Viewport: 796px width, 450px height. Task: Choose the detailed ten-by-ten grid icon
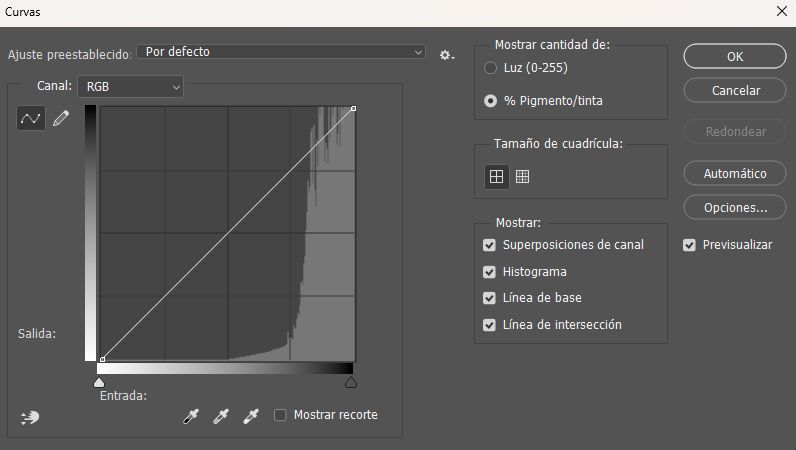pyautogui.click(x=522, y=176)
